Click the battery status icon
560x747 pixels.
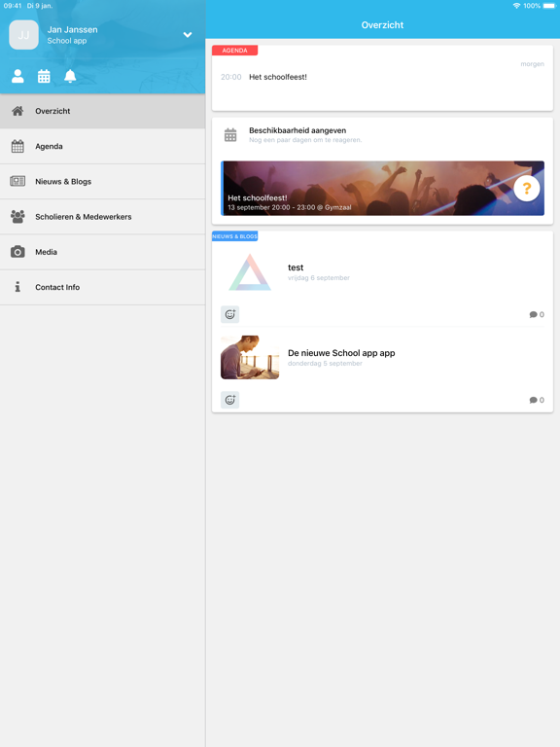point(549,6)
